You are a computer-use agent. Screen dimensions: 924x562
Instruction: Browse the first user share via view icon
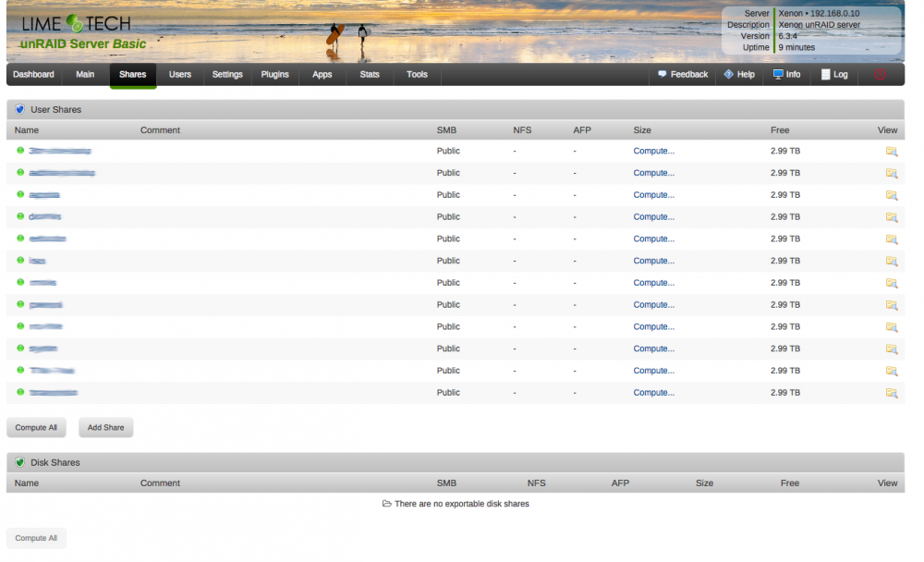click(x=892, y=151)
